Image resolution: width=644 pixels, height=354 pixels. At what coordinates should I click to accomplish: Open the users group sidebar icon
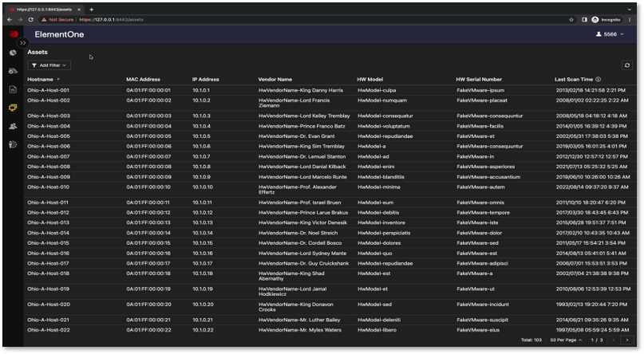13,126
